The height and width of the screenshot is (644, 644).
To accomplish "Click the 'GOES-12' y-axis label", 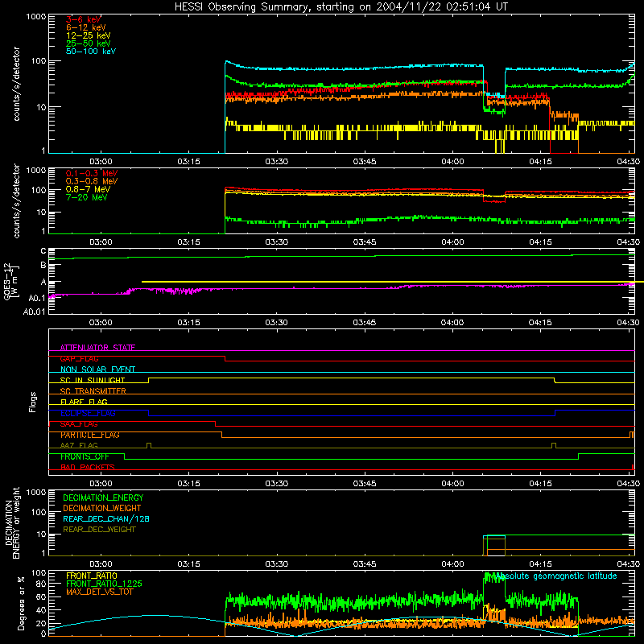I will click(7, 281).
